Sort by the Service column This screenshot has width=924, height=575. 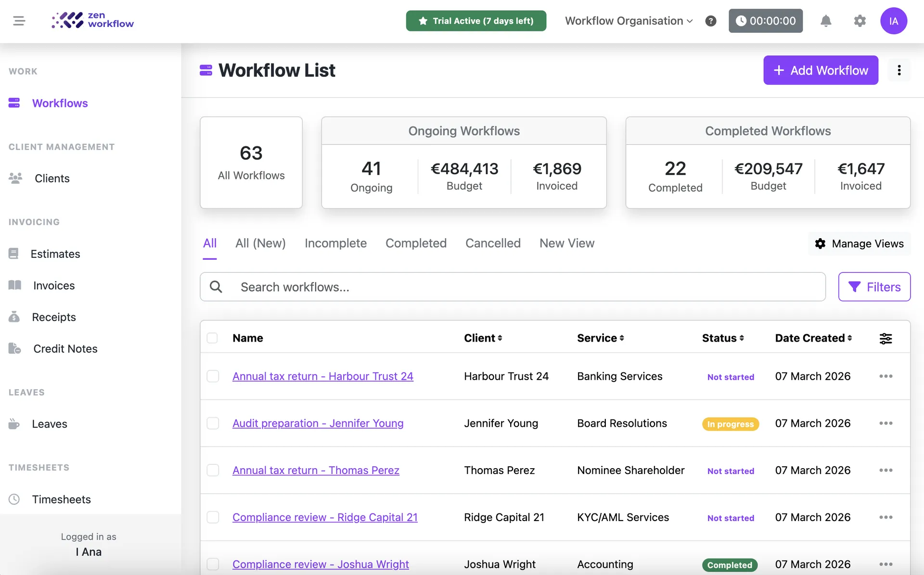click(x=601, y=338)
